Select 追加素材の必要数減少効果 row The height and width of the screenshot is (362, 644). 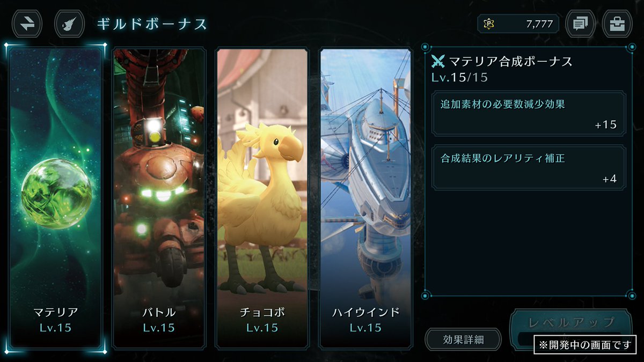click(529, 114)
